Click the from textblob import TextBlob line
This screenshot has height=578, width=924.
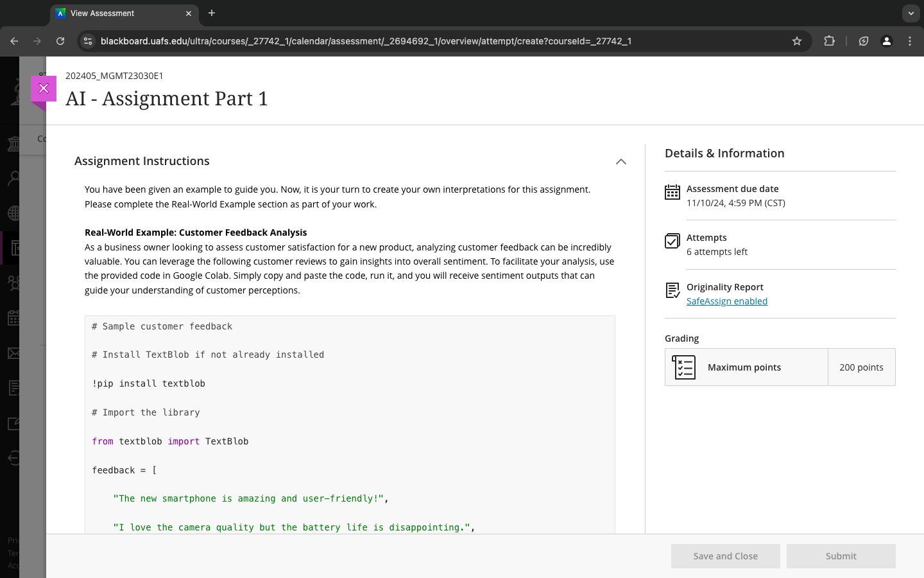pyautogui.click(x=170, y=441)
